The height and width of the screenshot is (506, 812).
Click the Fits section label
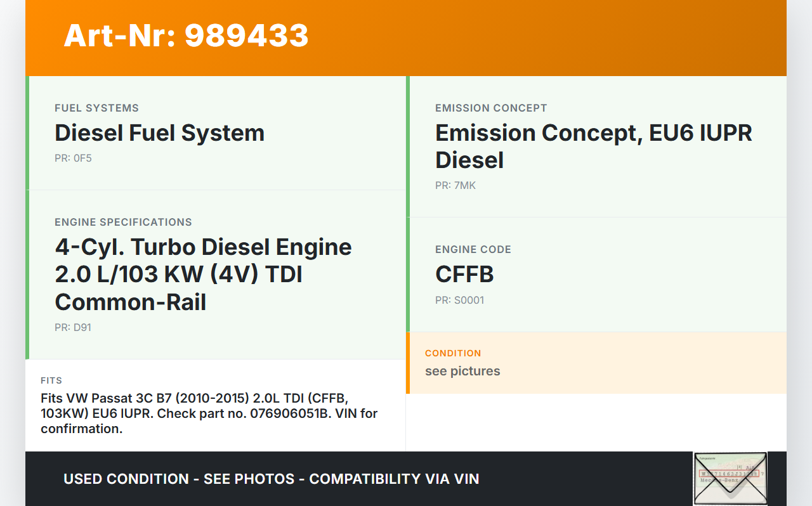click(x=51, y=381)
